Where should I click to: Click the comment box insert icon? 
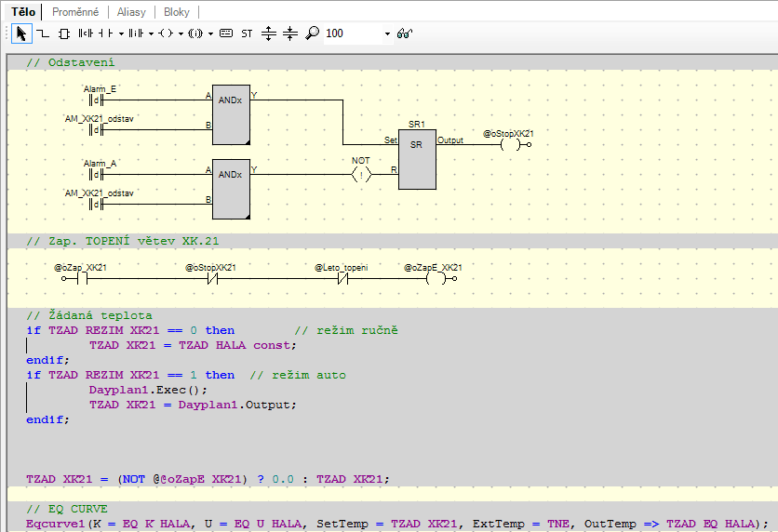226,33
